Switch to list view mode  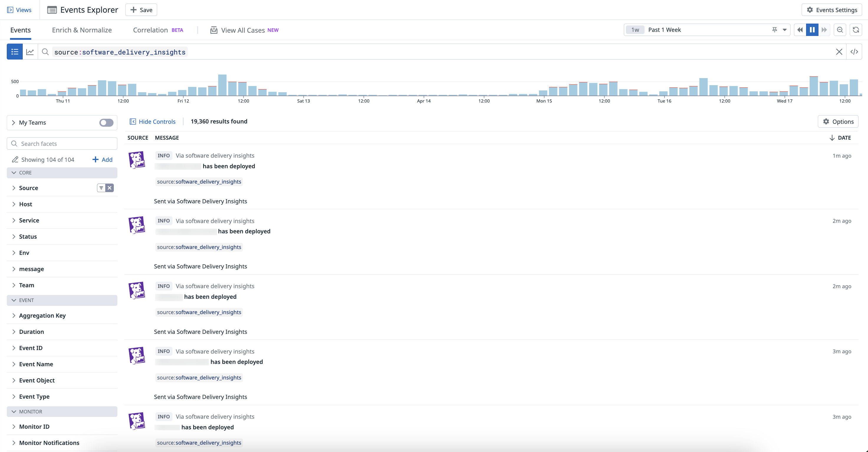pos(14,52)
